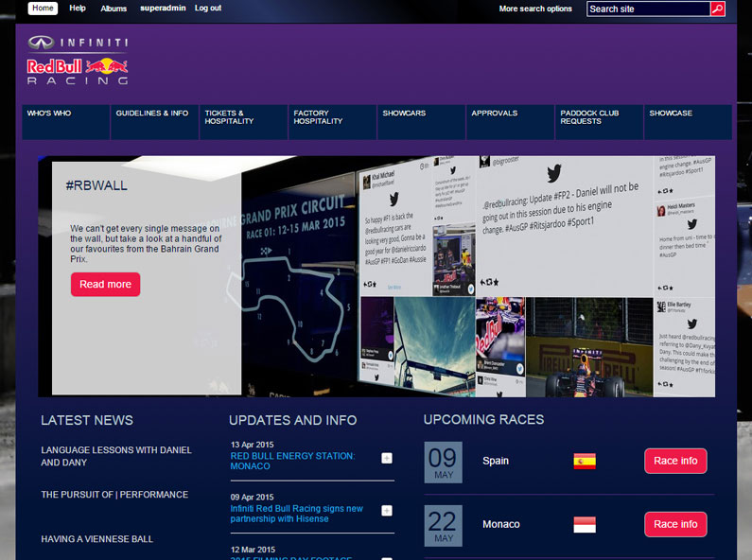Click the Upcoming Races heading
752x560 pixels.
[x=483, y=419]
